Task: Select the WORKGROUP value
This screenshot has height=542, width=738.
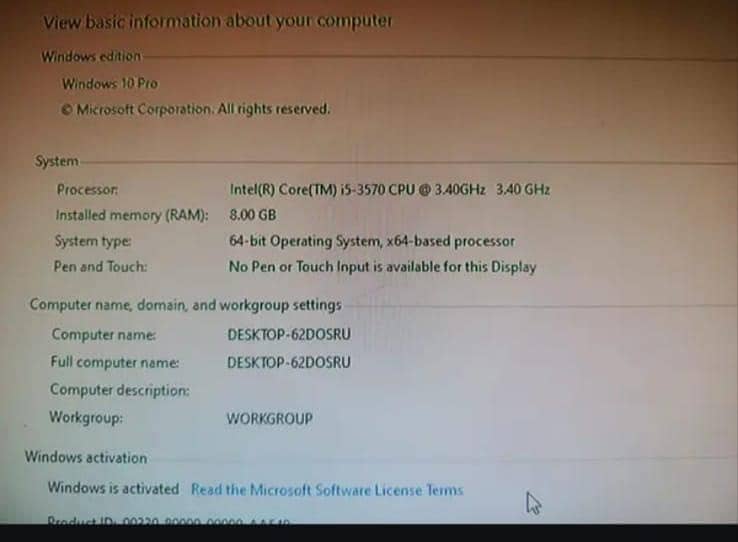Action: [270, 418]
